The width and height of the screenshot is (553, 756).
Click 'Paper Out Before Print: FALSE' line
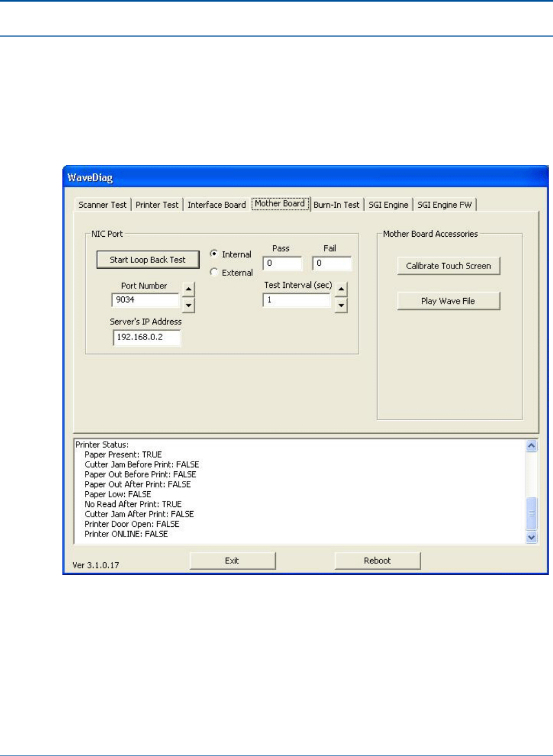pyautogui.click(x=140, y=475)
